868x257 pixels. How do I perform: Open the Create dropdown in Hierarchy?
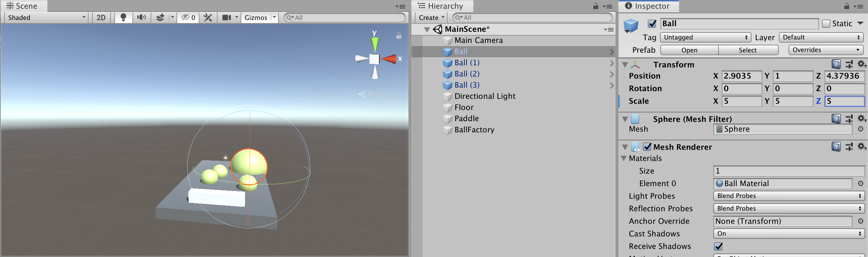pos(432,17)
